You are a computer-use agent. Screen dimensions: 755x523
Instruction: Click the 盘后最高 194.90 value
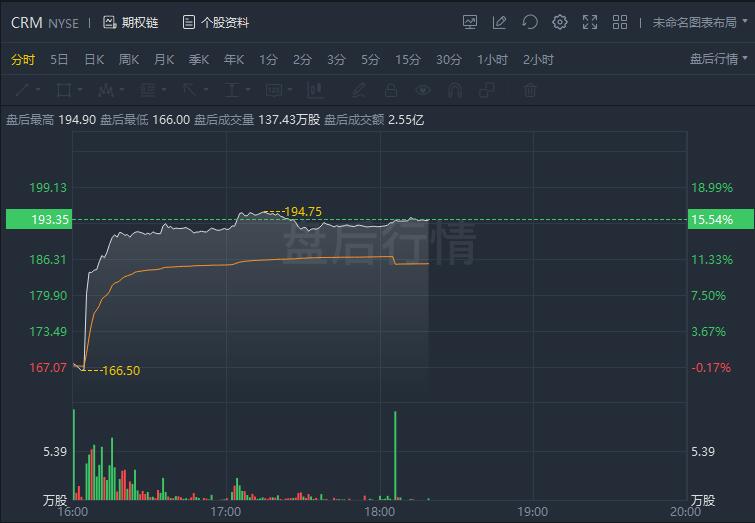pos(77,119)
